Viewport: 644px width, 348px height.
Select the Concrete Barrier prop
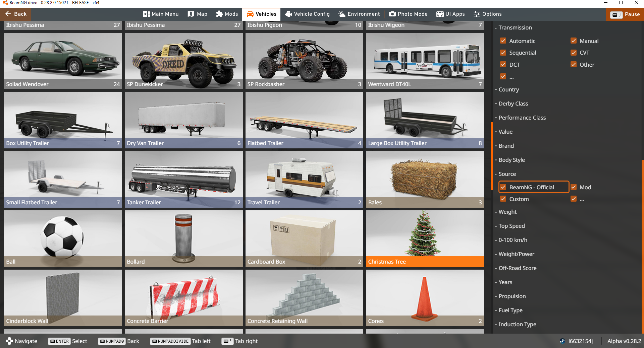(184, 298)
